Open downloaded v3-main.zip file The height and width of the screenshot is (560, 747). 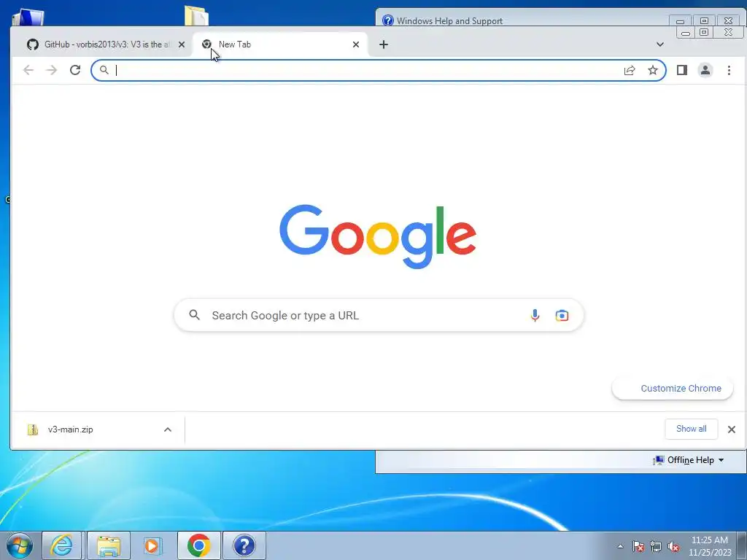coord(70,429)
